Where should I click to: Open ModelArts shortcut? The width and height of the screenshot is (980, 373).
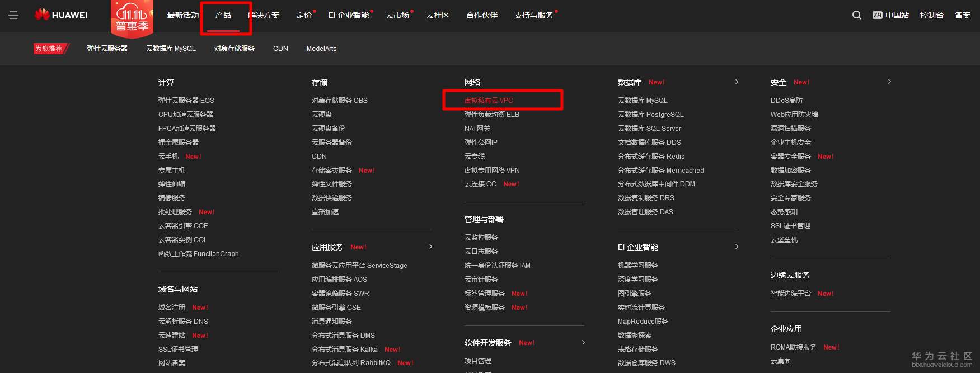(x=321, y=49)
